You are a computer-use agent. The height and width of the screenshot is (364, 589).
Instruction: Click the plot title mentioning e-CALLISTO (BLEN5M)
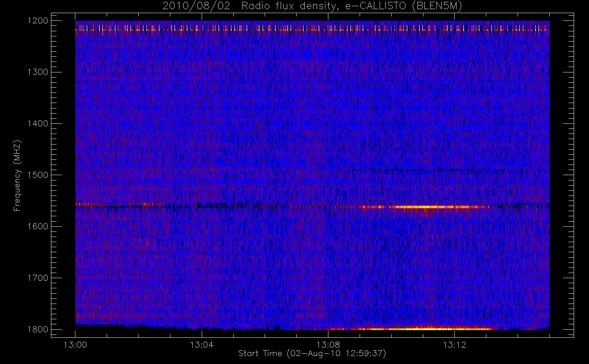click(312, 6)
